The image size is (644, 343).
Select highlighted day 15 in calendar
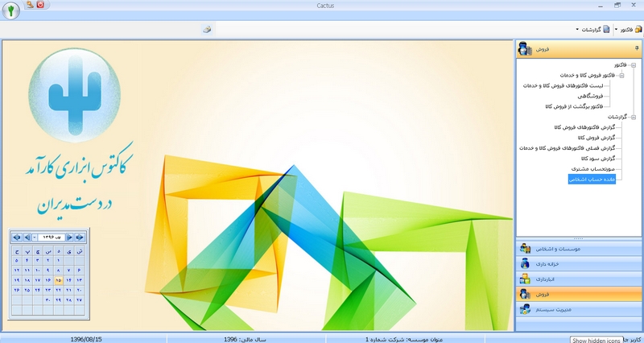click(58, 280)
